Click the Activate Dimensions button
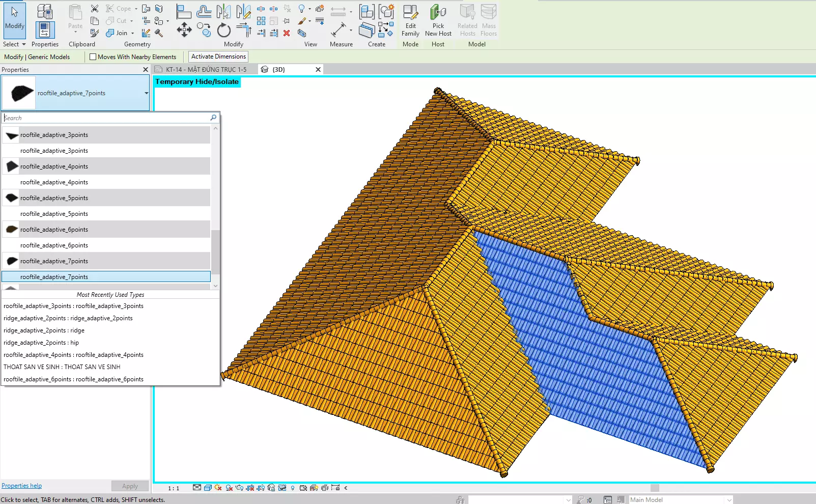 pyautogui.click(x=218, y=57)
